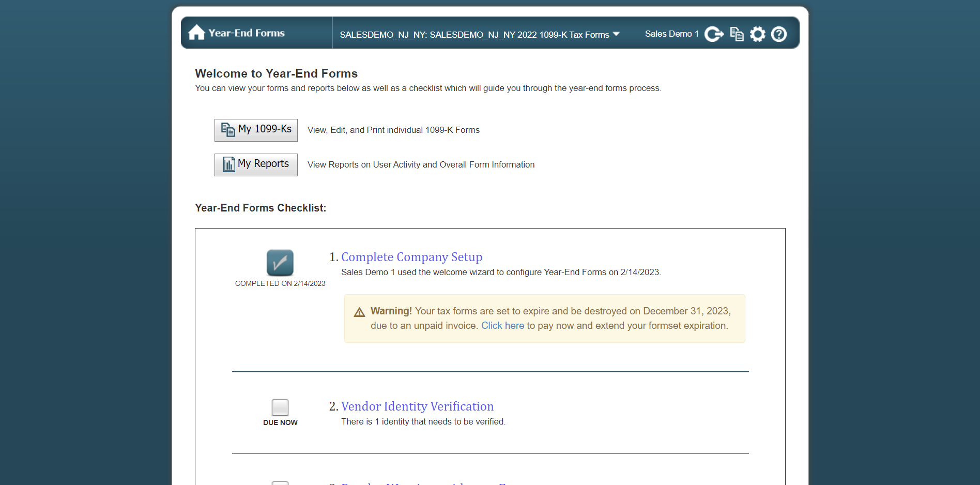This screenshot has height=485, width=980.
Task: Click the warning triangle icon
Action: 359,312
